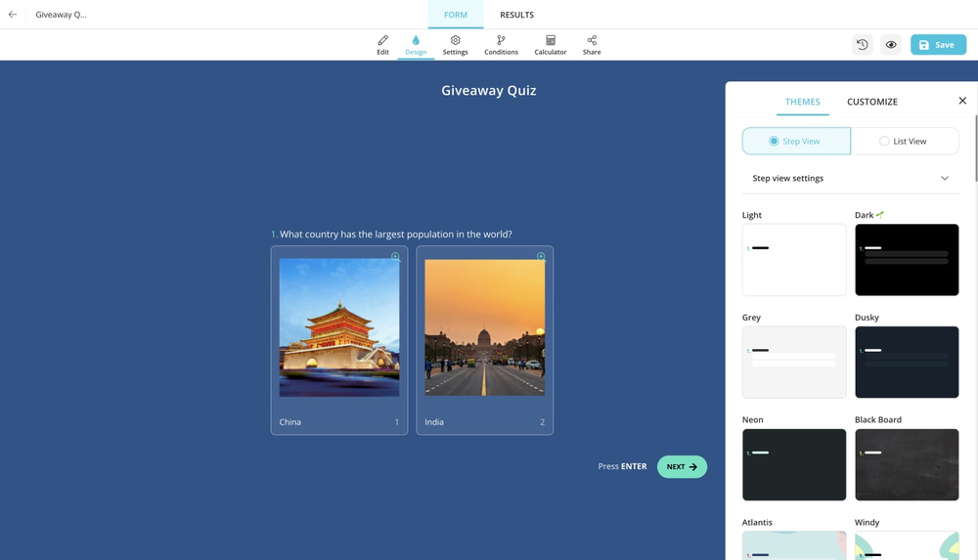Click the back arrow icon
978x560 pixels.
(x=13, y=15)
